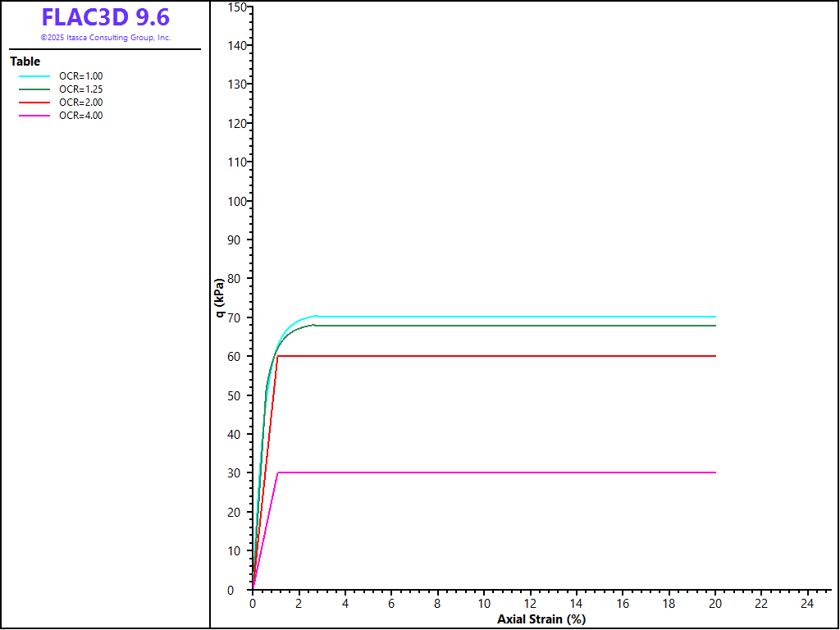Select the dark green legend line swatch
The width and height of the screenshot is (840, 630).
[x=34, y=89]
